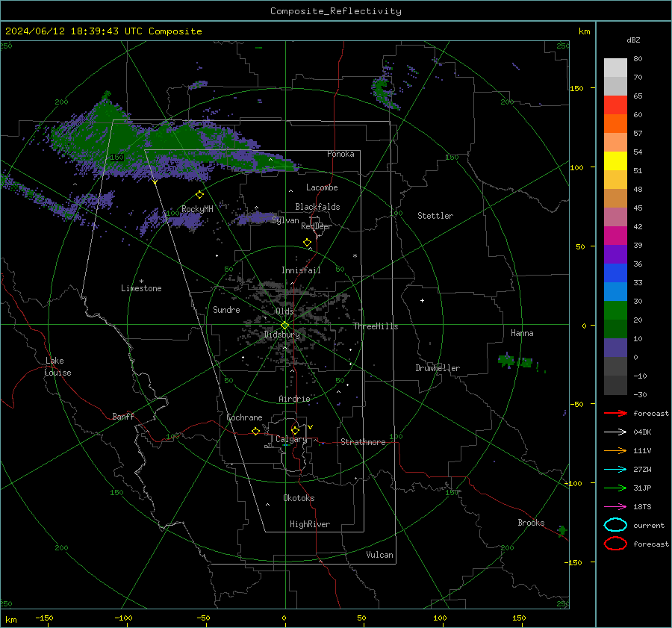
Task: Click the Calgary city label
Action: (291, 439)
